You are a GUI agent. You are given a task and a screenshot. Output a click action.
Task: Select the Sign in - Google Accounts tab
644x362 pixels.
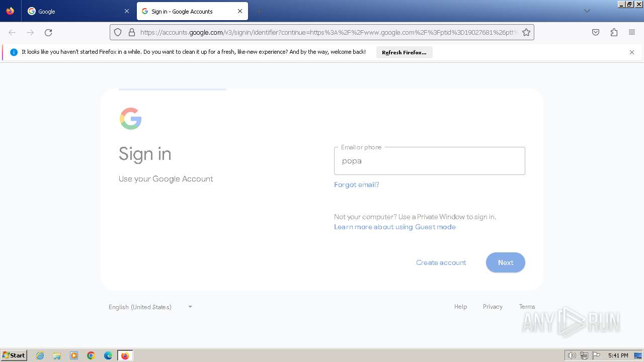click(x=192, y=11)
